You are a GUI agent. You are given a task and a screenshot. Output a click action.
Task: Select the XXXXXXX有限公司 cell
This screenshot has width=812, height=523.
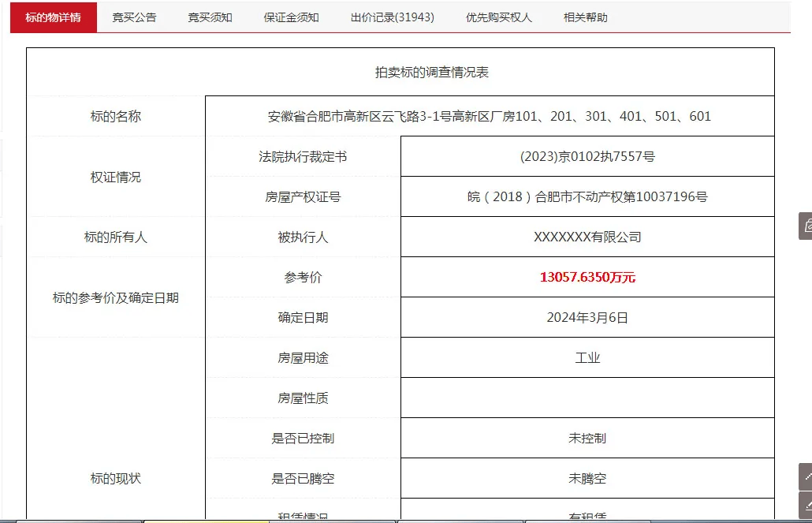(x=587, y=237)
